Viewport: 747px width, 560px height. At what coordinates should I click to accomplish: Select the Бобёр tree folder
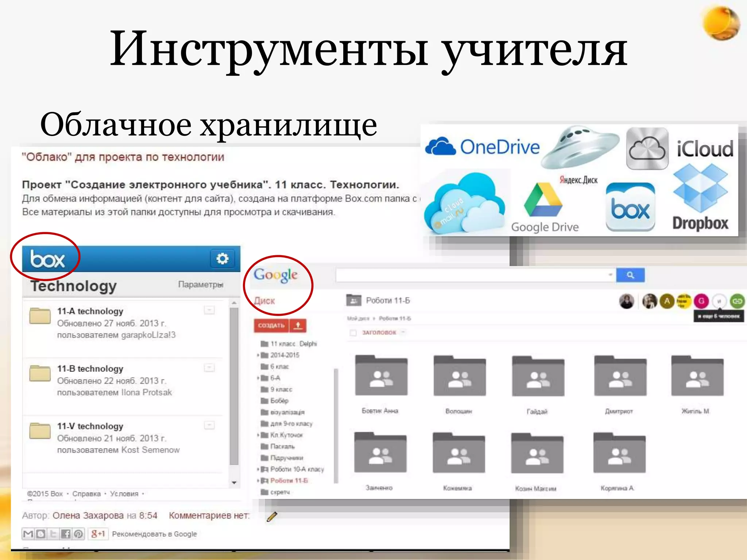[x=275, y=401]
